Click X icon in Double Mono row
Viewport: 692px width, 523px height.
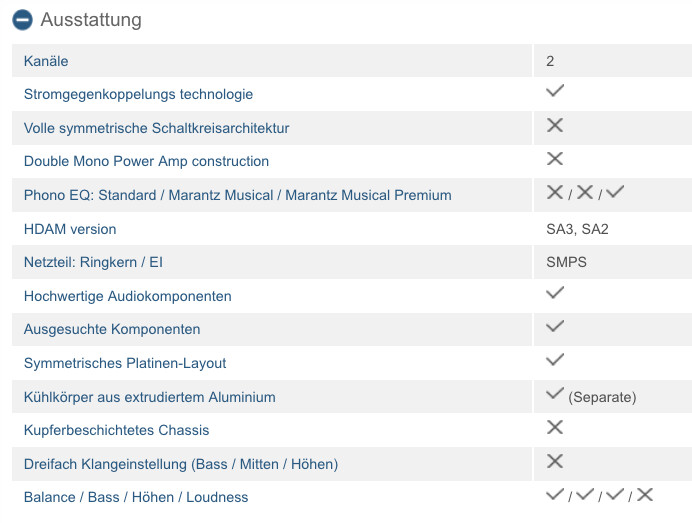point(555,158)
